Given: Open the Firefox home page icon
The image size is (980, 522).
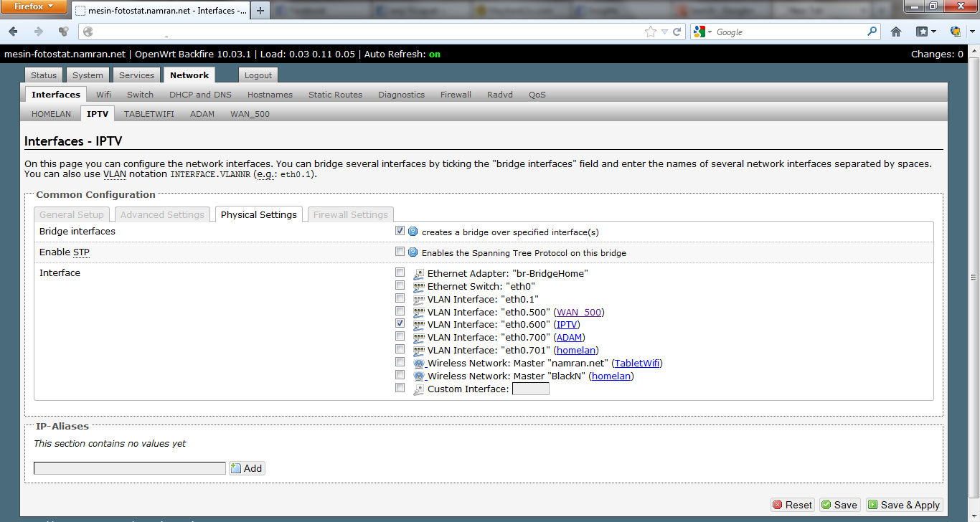Looking at the screenshot, I should pos(896,32).
